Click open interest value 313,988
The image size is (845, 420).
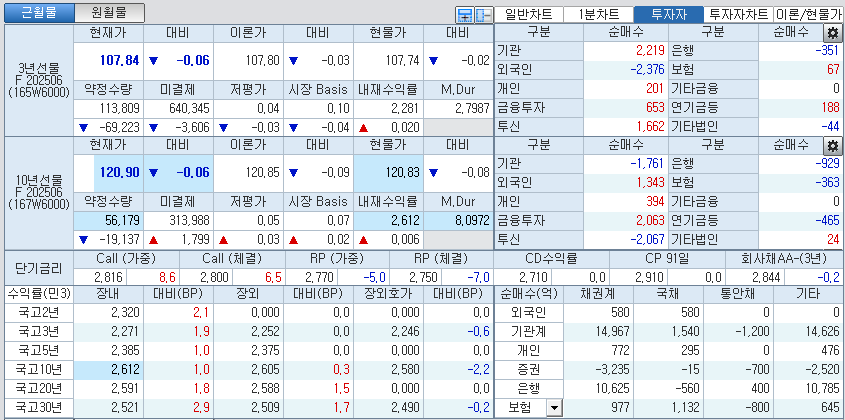coord(188,221)
